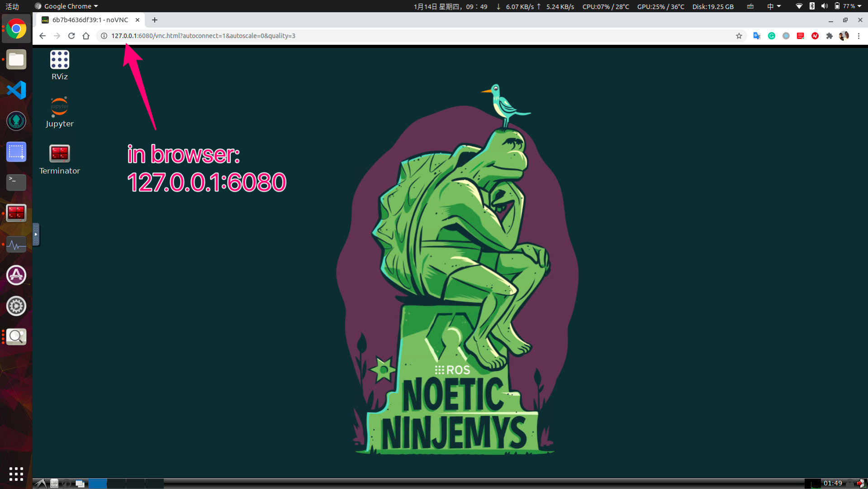Open Terminal from the dock

coord(16,182)
